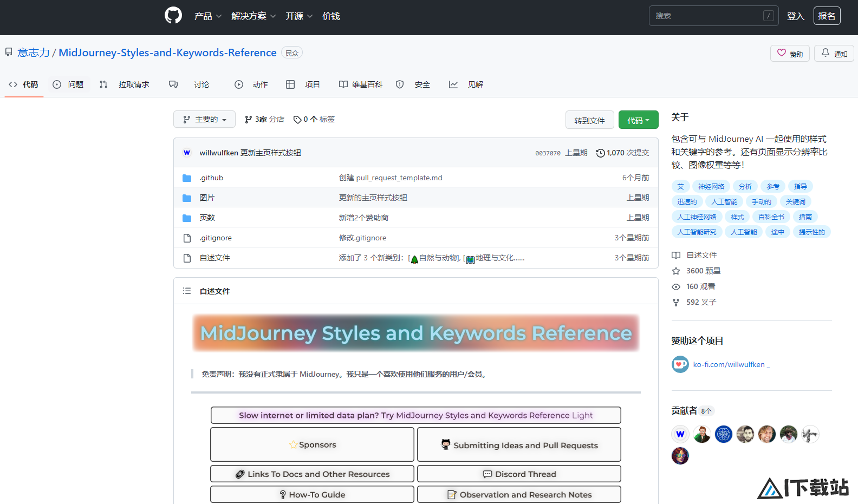This screenshot has height=504, width=858.
Task: Click the willwulfken commit author avatar
Action: pos(187,153)
